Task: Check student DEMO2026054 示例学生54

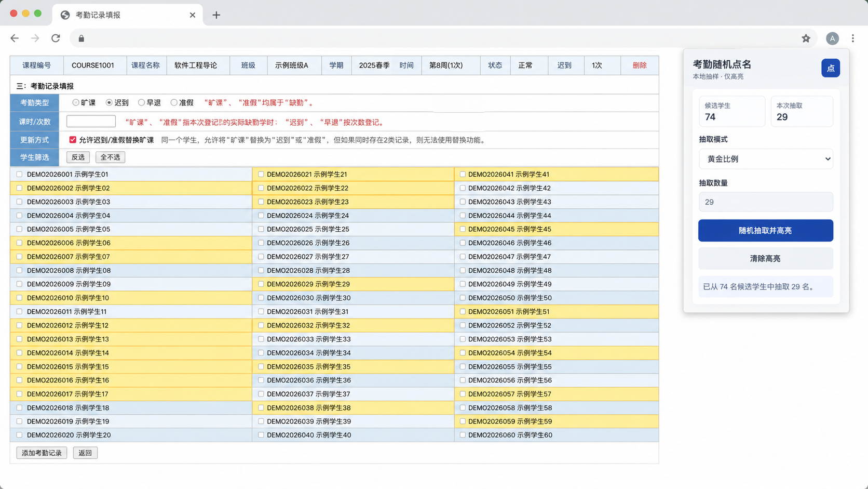Action: pyautogui.click(x=463, y=353)
